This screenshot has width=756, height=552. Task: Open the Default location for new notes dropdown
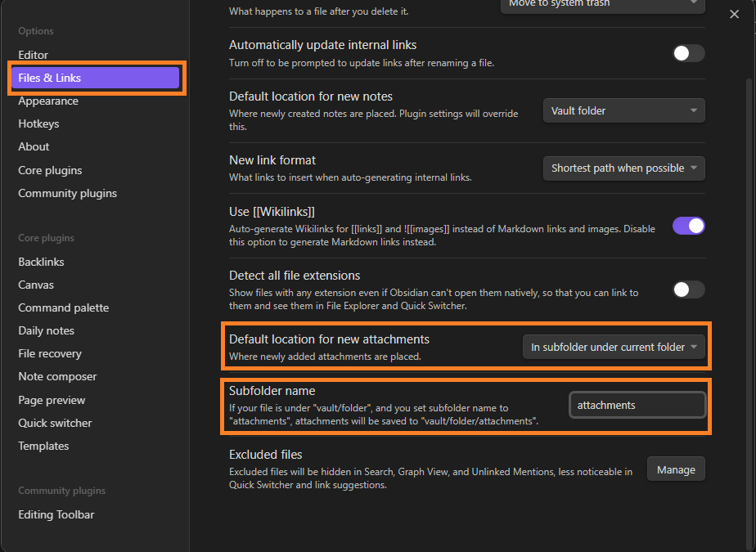pyautogui.click(x=623, y=110)
